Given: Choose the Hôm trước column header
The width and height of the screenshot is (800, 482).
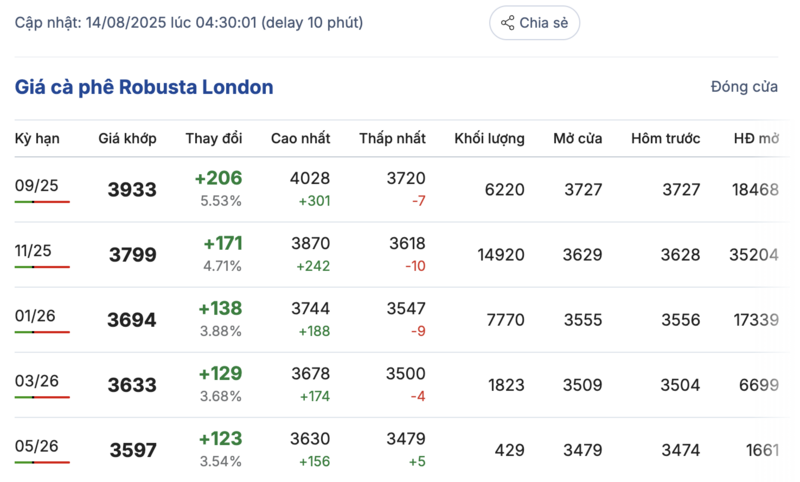Looking at the screenshot, I should click(665, 138).
